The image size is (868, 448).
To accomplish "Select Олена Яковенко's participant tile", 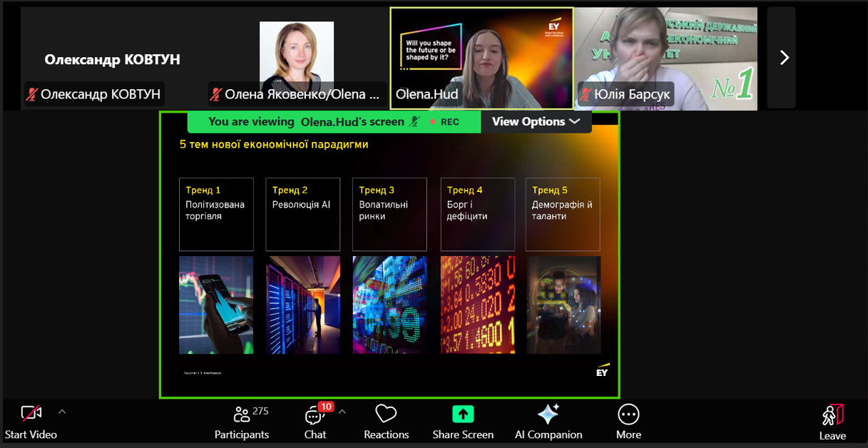I will (x=297, y=58).
